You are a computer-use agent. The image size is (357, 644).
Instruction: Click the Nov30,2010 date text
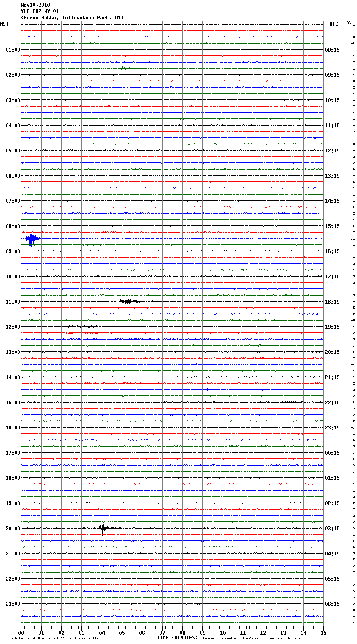tap(35, 5)
